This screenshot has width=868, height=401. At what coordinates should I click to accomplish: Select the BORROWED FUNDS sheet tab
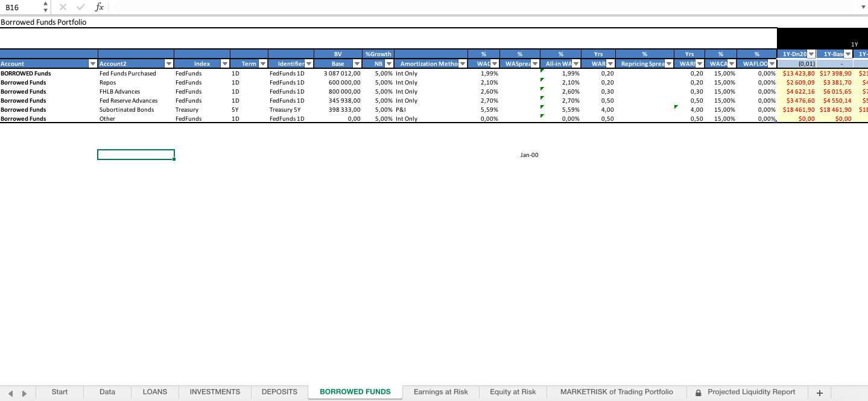click(x=355, y=393)
